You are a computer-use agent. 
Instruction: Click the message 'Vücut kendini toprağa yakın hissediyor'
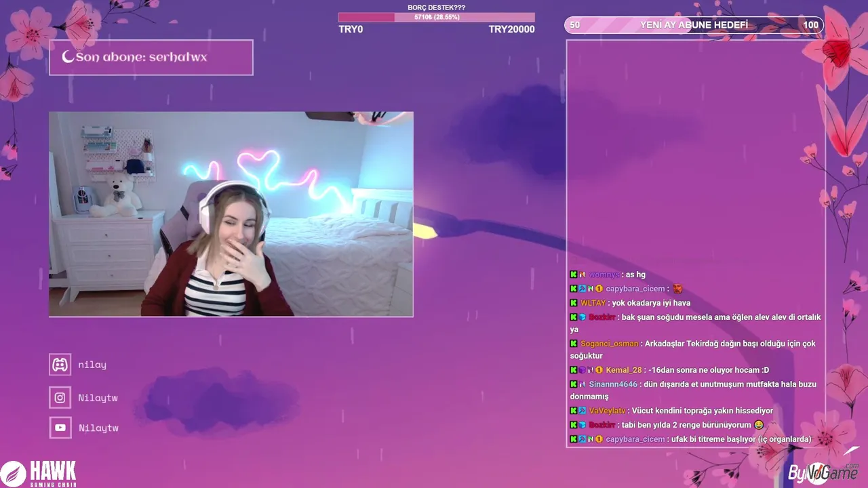click(x=703, y=411)
